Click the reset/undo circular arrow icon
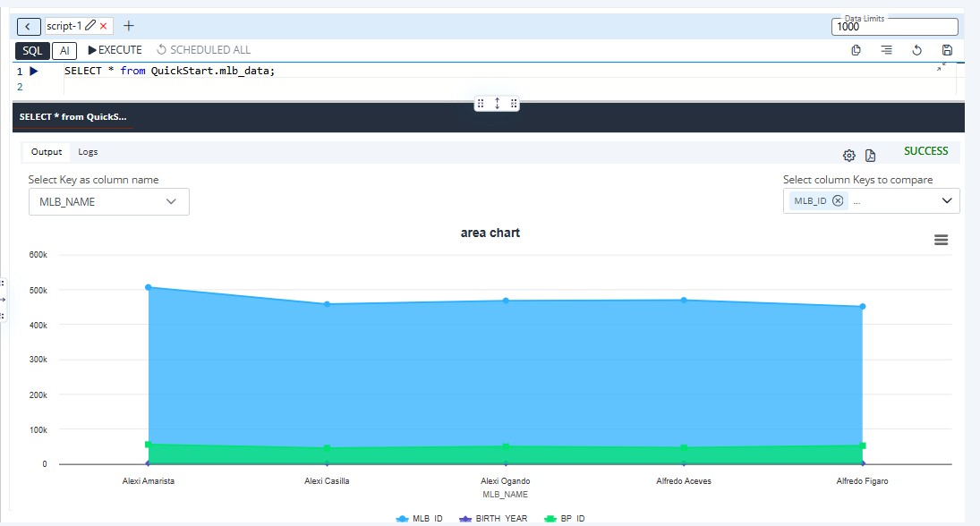980x526 pixels. (x=916, y=50)
